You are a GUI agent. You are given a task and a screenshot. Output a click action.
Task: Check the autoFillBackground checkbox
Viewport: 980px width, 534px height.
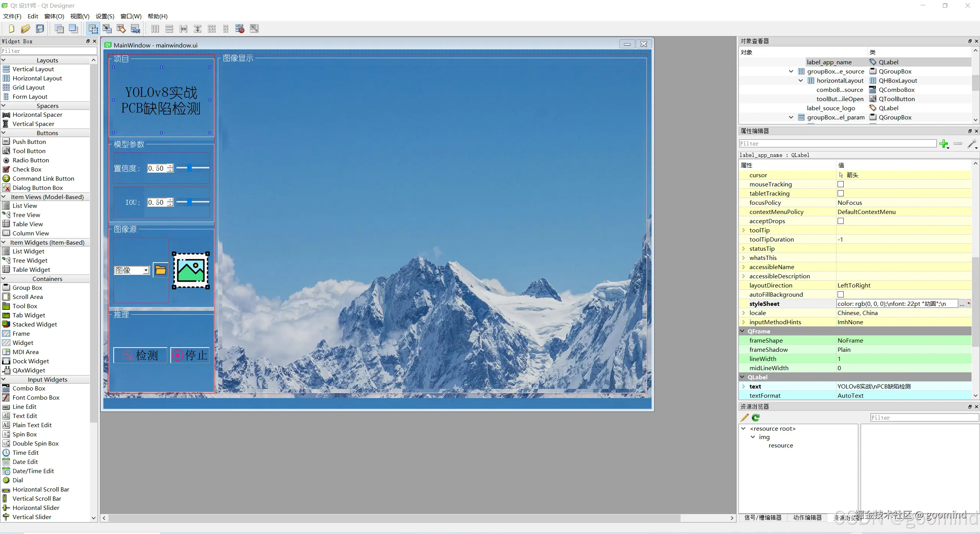(x=841, y=295)
